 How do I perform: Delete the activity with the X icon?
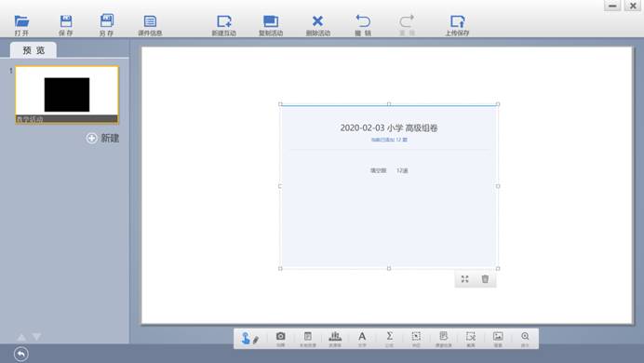(x=318, y=25)
